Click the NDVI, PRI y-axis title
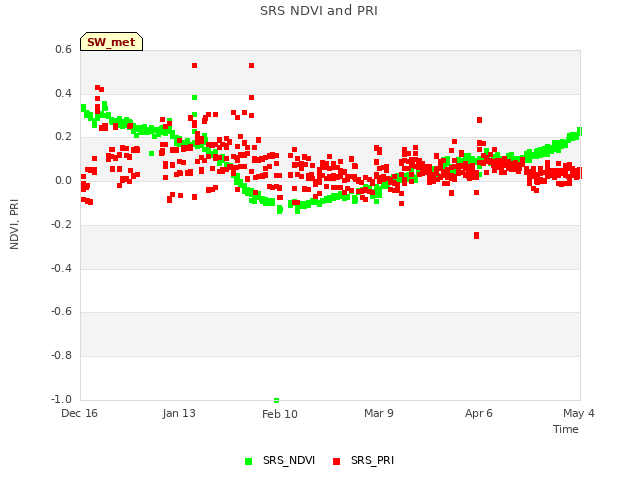The height and width of the screenshot is (480, 640). point(14,224)
